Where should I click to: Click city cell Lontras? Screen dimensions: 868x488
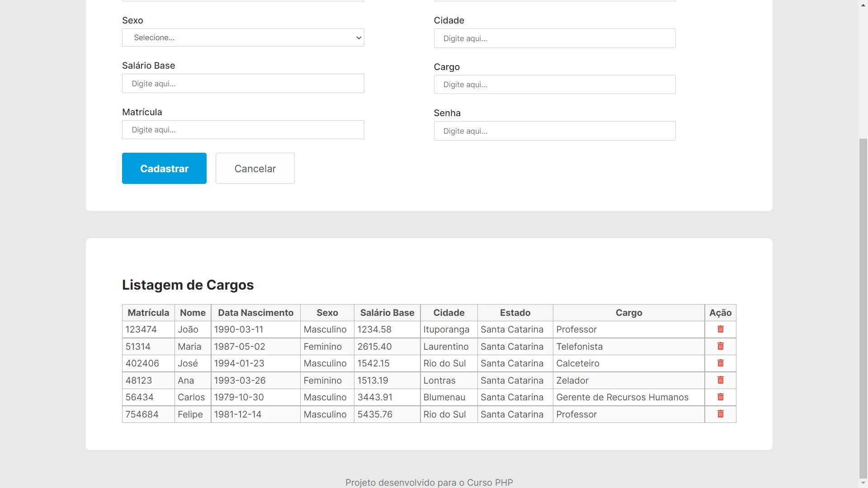449,380
